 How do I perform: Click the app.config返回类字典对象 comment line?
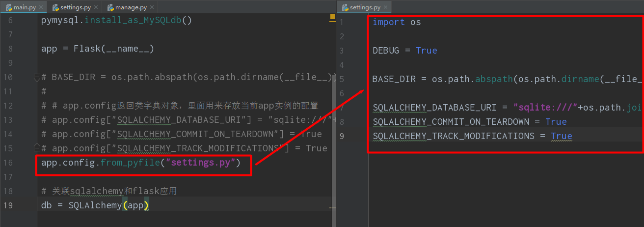point(180,106)
